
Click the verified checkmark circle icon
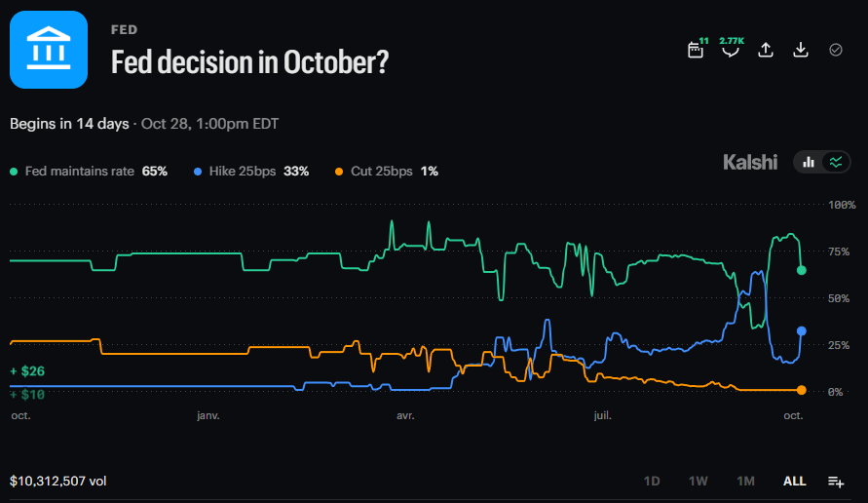pyautogui.click(x=835, y=50)
